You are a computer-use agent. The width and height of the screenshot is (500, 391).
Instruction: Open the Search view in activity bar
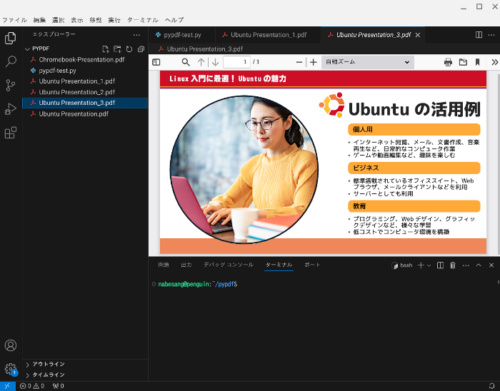(11, 61)
